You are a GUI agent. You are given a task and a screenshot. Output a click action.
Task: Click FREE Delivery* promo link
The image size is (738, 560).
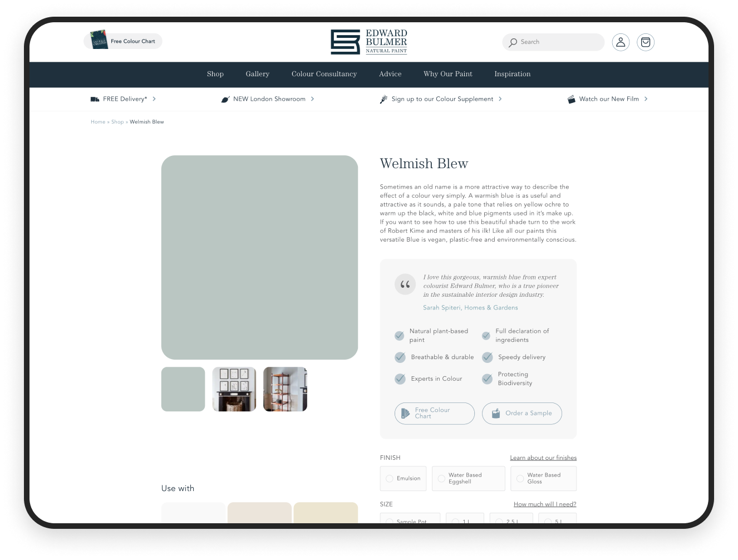click(125, 99)
